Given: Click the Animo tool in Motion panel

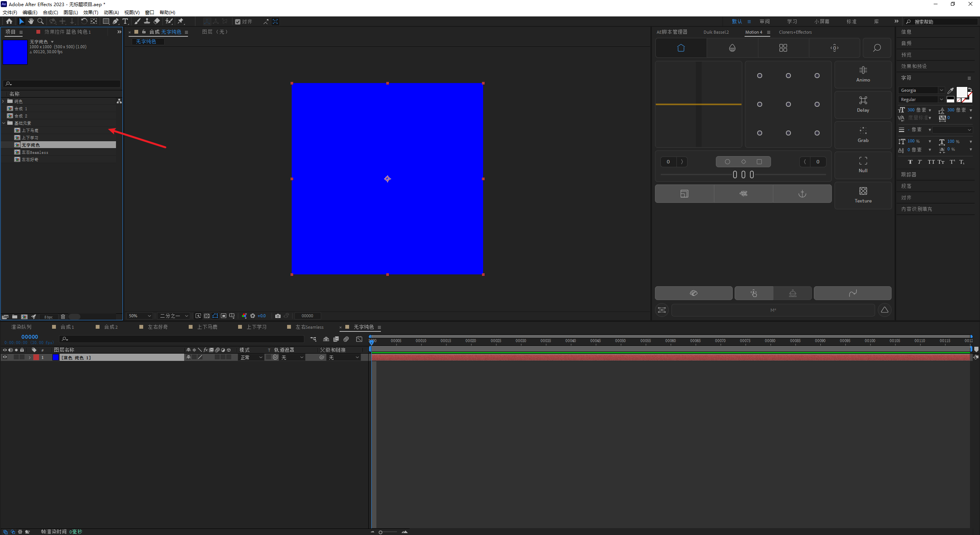Looking at the screenshot, I should coord(863,74).
